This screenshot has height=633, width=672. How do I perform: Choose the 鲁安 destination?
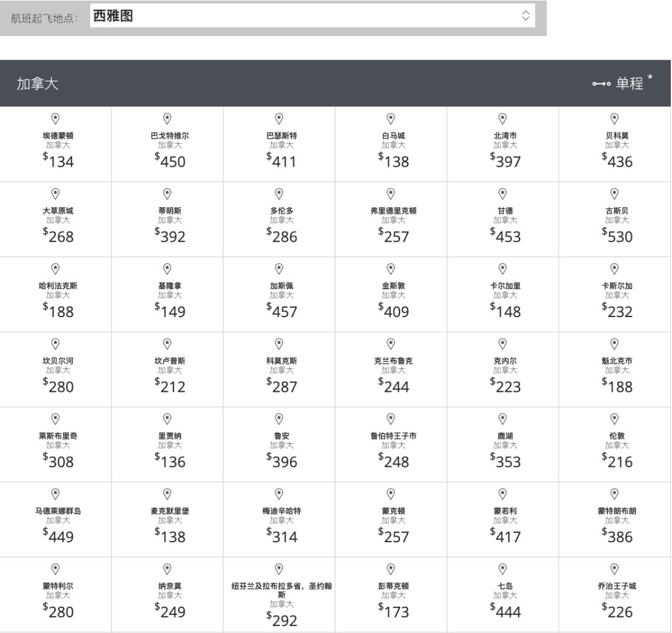point(282,436)
